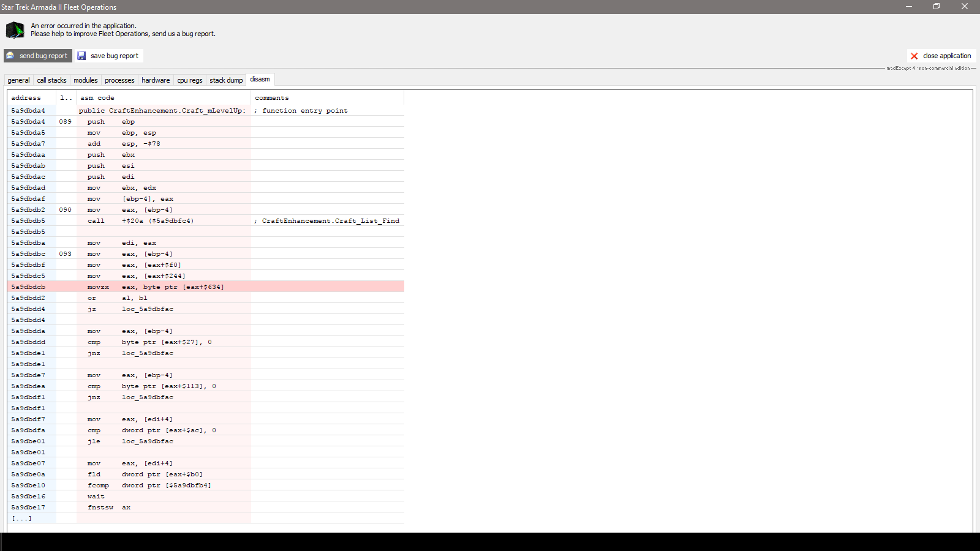
Task: Open the call stacks tab
Action: tap(51, 80)
